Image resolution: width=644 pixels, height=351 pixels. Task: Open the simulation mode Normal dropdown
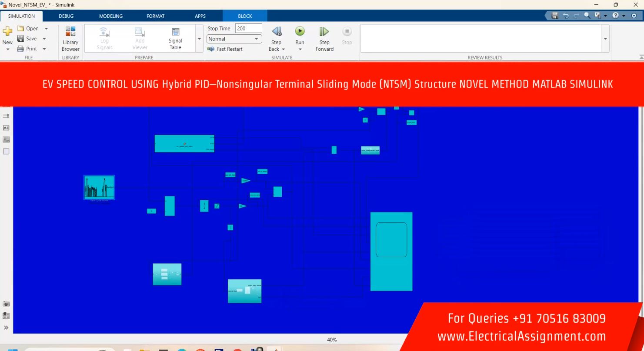(x=234, y=39)
